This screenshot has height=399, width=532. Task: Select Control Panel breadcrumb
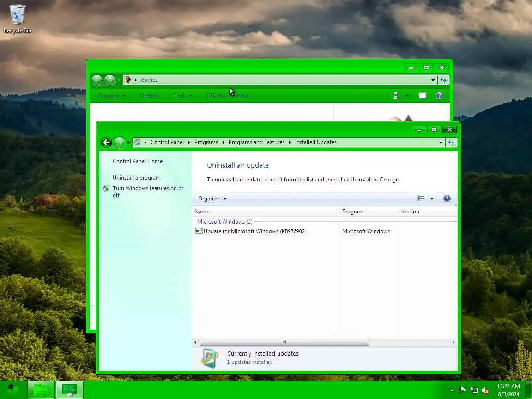[167, 142]
